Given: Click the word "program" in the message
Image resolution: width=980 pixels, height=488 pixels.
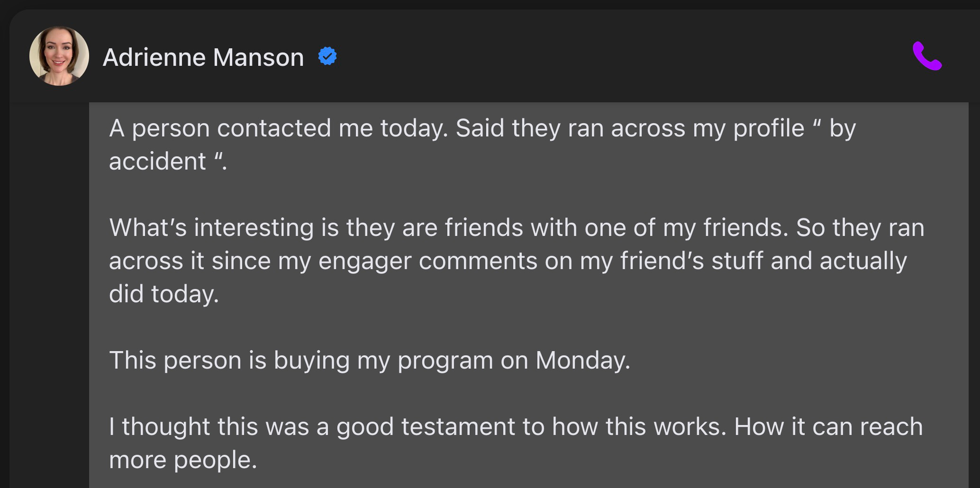Looking at the screenshot, I should tap(445, 362).
